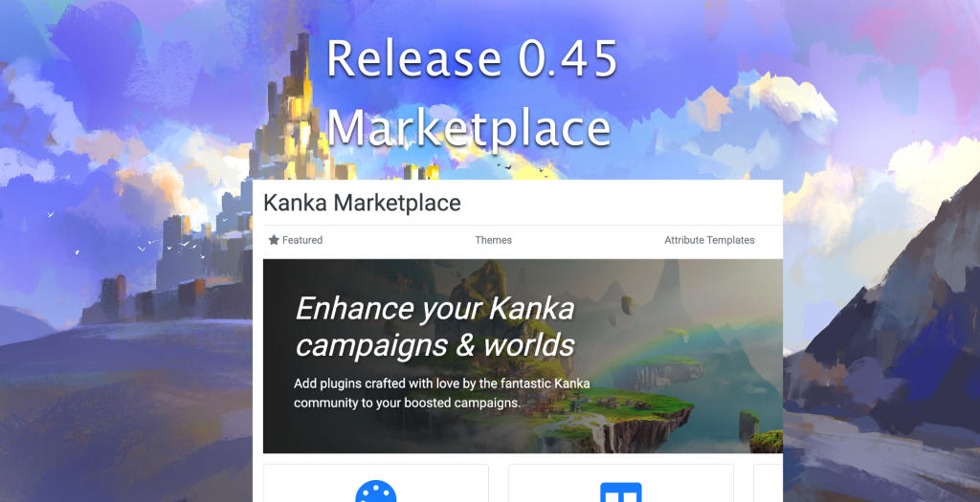Click the blue columns icon card
Screen dimensions: 980x502
(620, 483)
